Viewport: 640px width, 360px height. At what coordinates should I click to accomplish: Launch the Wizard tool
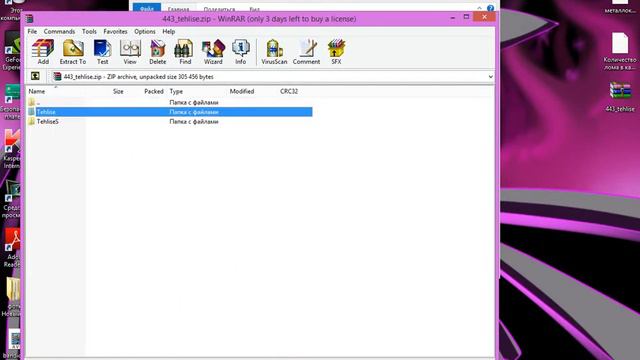213,52
